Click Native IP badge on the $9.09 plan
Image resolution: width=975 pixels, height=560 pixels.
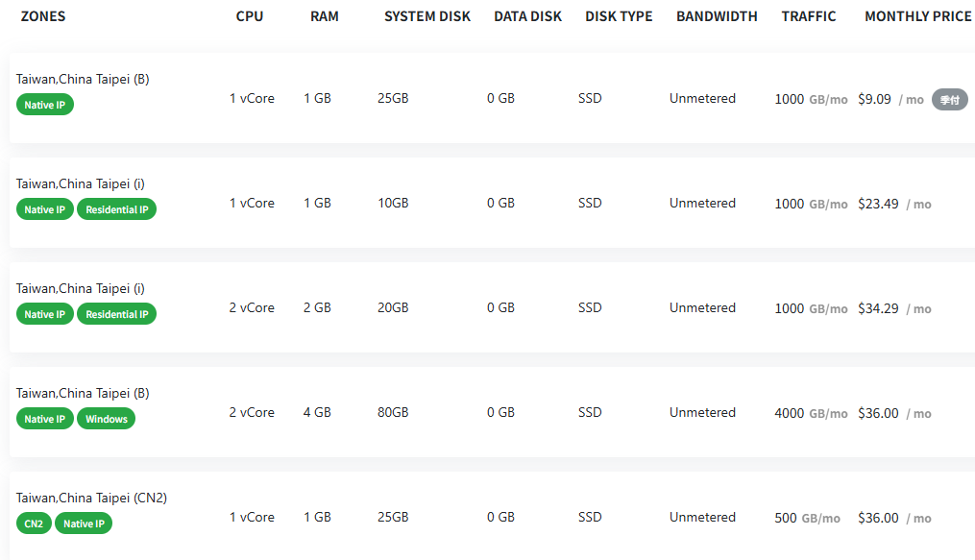coord(45,105)
